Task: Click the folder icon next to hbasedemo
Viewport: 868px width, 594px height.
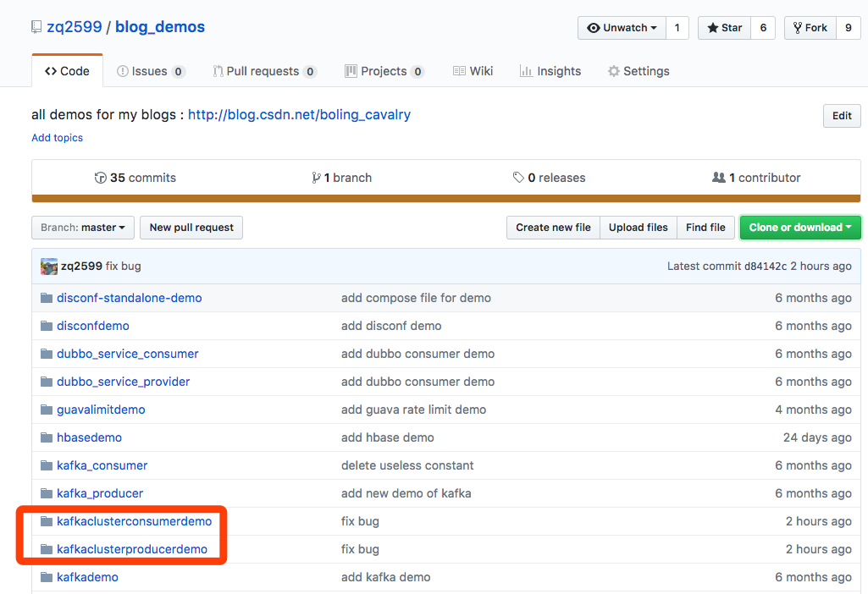Action: (47, 437)
